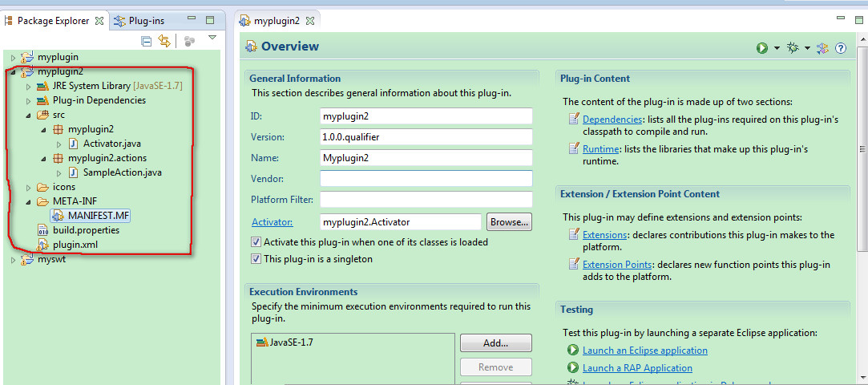
Task: Click the page icon beside Dependencies
Action: point(574,119)
